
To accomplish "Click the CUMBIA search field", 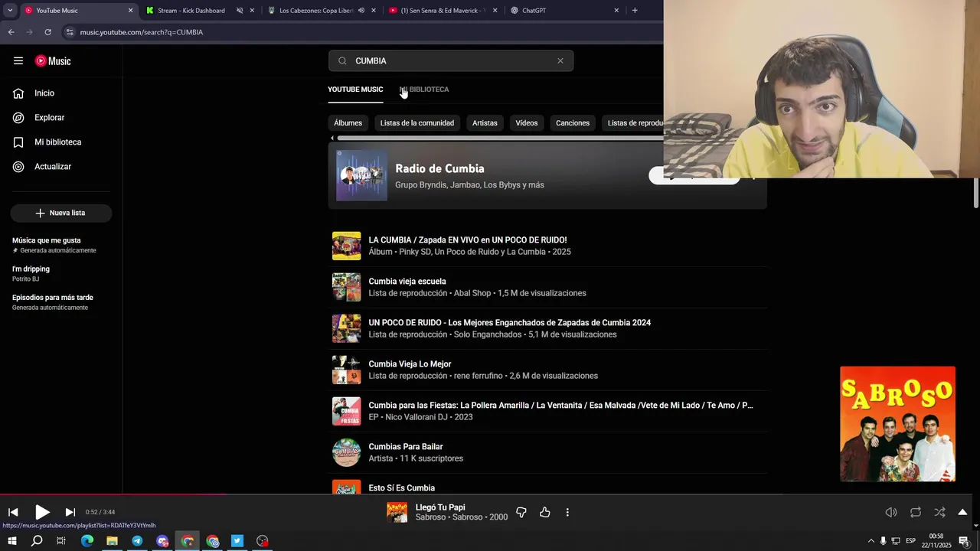I will (x=452, y=61).
